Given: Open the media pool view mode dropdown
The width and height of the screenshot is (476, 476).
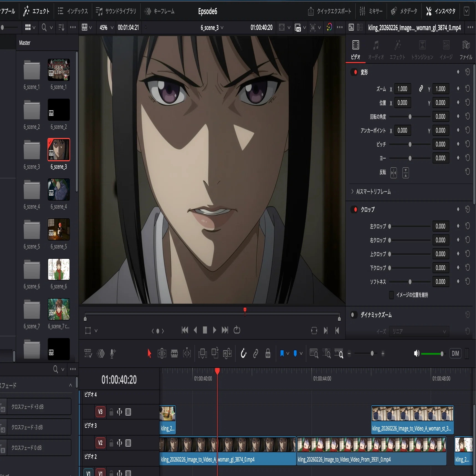Looking at the screenshot, I should [x=30, y=27].
